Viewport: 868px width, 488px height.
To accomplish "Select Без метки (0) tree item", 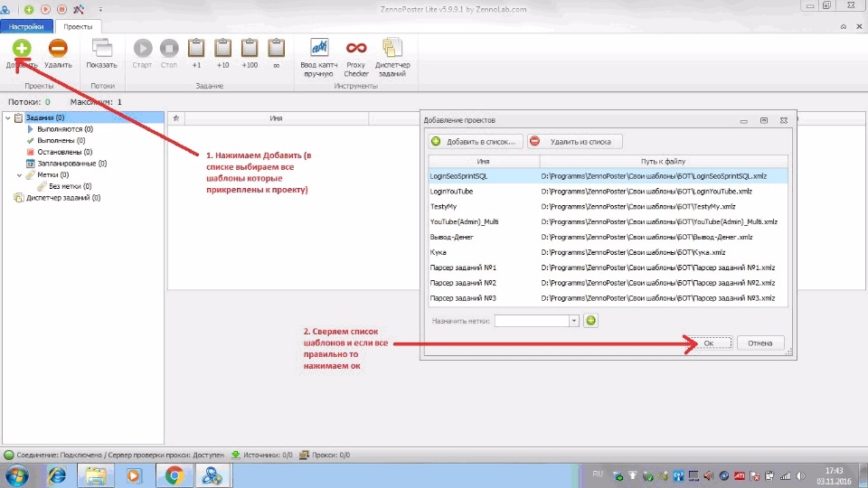I will click(x=71, y=186).
